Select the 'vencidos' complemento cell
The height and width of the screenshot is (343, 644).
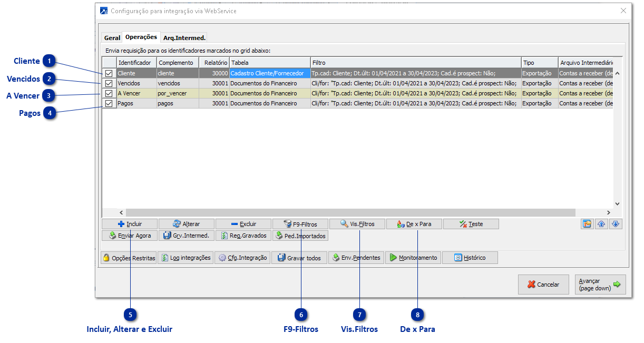coord(178,83)
